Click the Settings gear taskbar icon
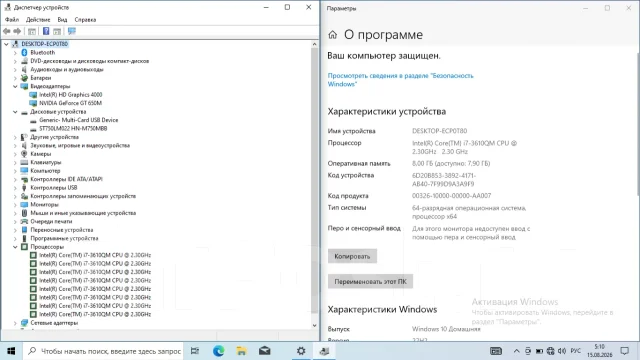640x360 pixels. pyautogui.click(x=301, y=351)
